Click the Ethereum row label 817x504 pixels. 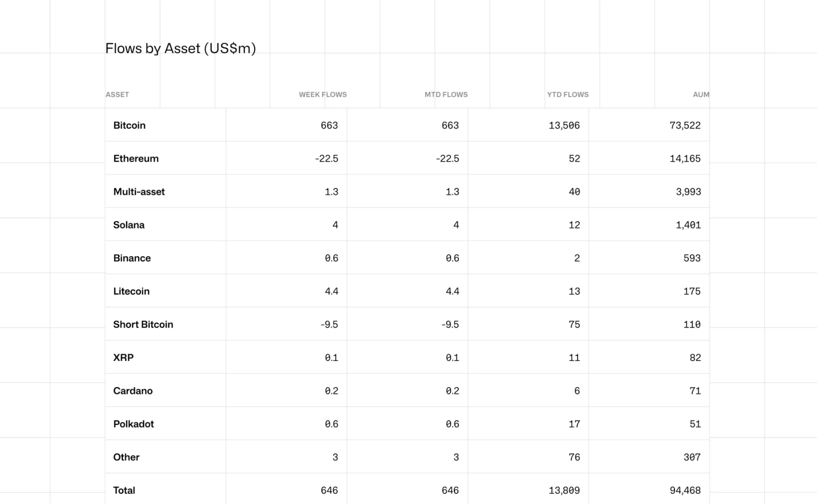[136, 158]
